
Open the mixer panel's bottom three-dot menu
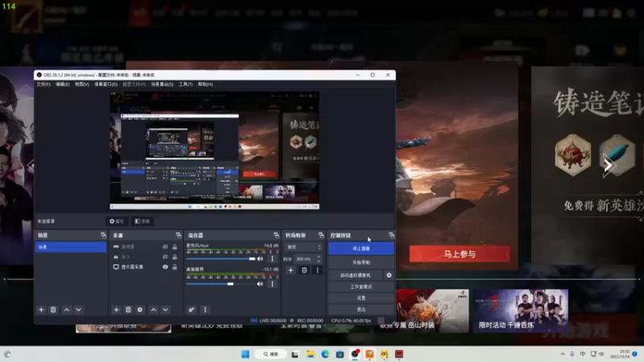(205, 310)
